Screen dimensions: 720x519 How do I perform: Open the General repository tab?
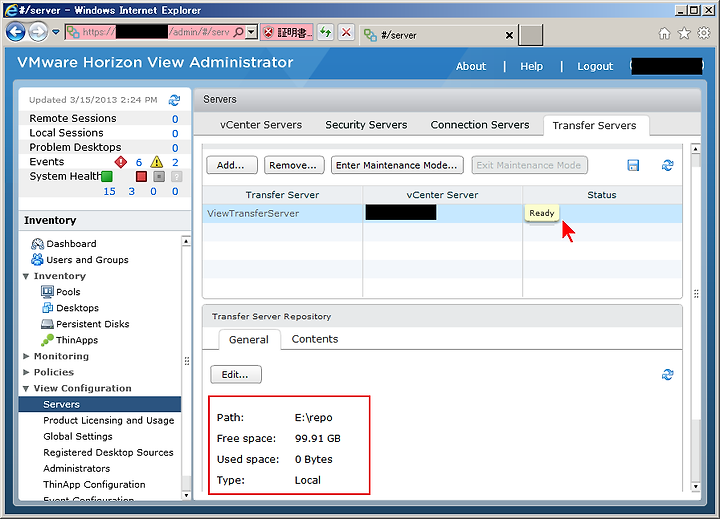pos(249,340)
